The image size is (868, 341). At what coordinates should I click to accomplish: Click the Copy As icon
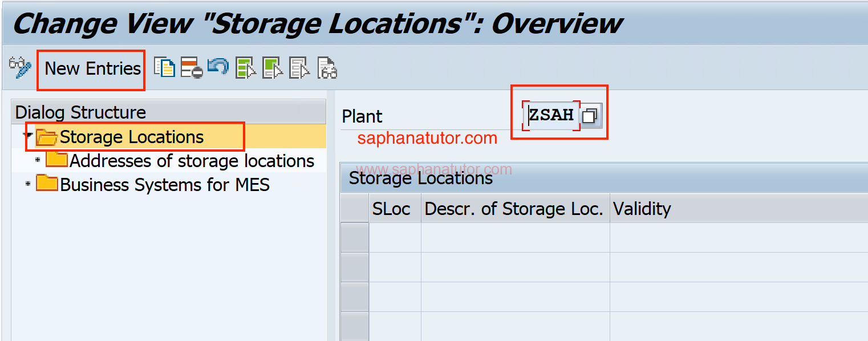tap(164, 68)
